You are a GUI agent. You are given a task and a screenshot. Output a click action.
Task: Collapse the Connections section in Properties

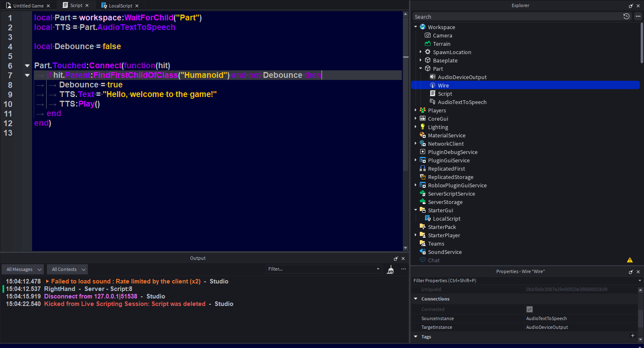pos(416,299)
